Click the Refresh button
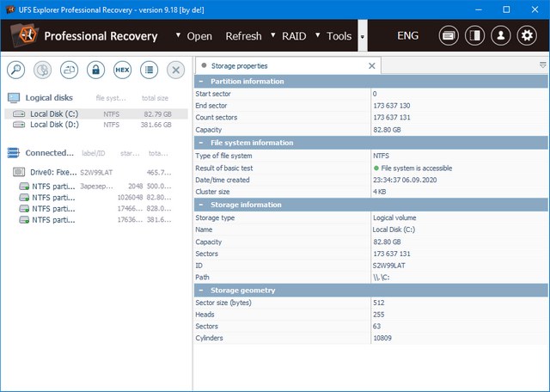550x392 pixels. [x=243, y=36]
